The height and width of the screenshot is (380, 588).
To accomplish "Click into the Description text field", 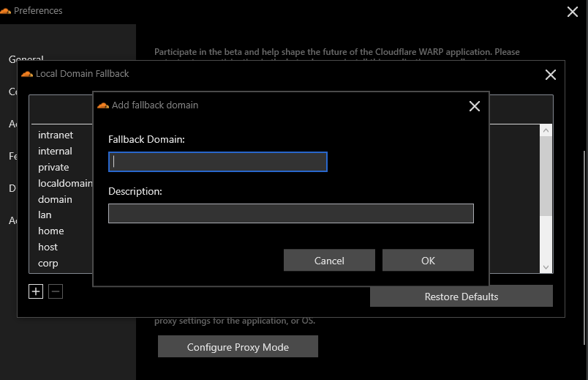I will pos(291,213).
